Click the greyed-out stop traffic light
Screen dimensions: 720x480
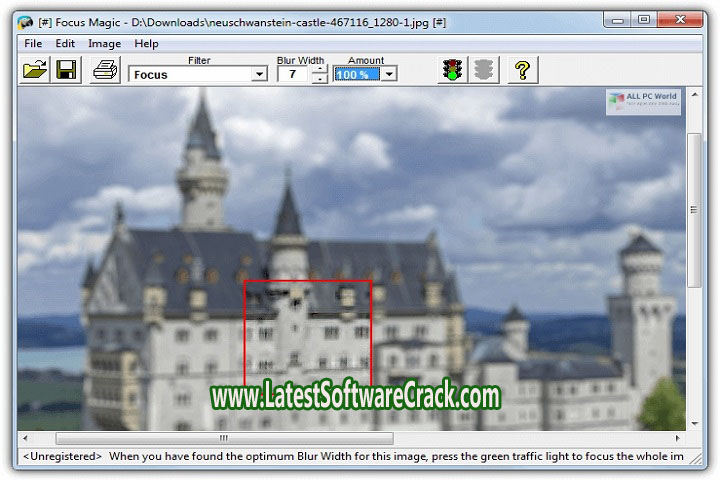tap(484, 70)
